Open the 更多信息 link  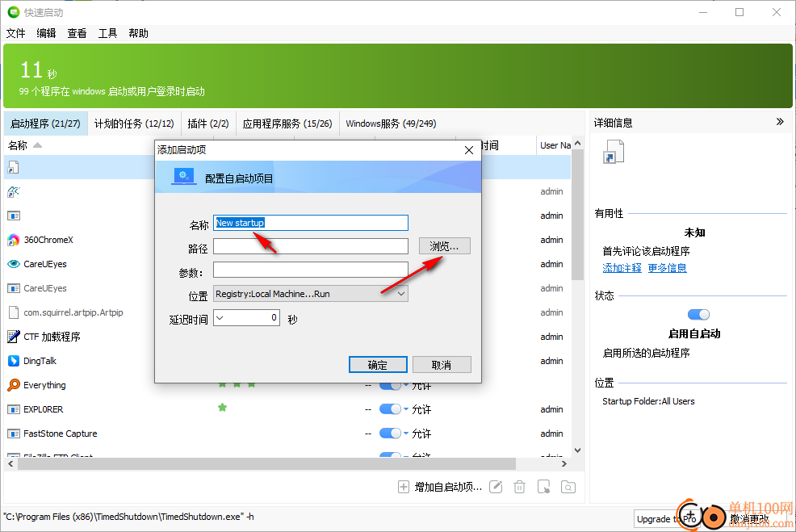click(x=667, y=268)
